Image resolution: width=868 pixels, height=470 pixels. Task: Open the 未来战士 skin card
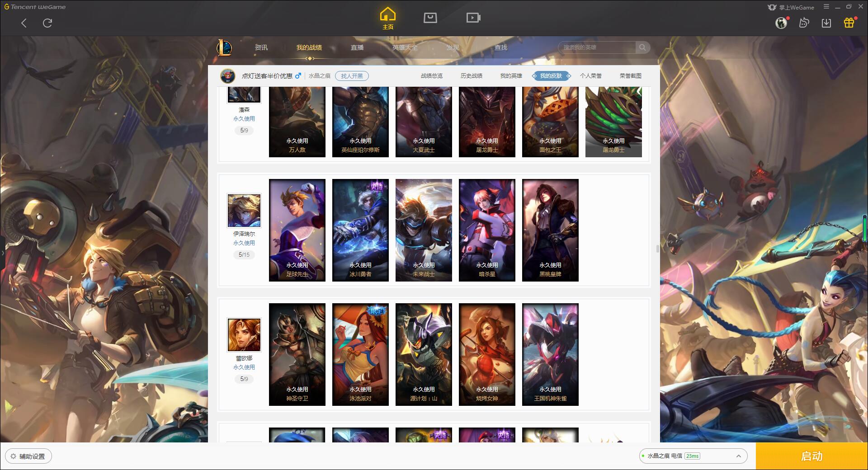tap(424, 230)
